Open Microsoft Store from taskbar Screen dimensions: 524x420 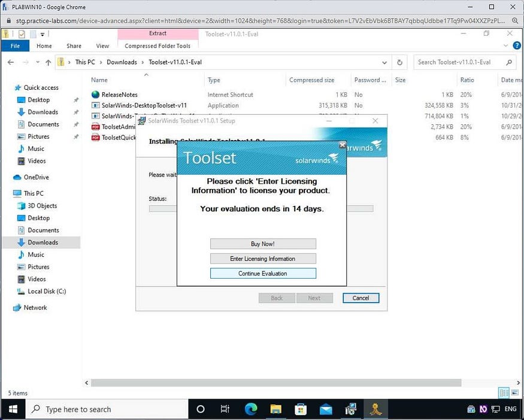click(x=301, y=409)
